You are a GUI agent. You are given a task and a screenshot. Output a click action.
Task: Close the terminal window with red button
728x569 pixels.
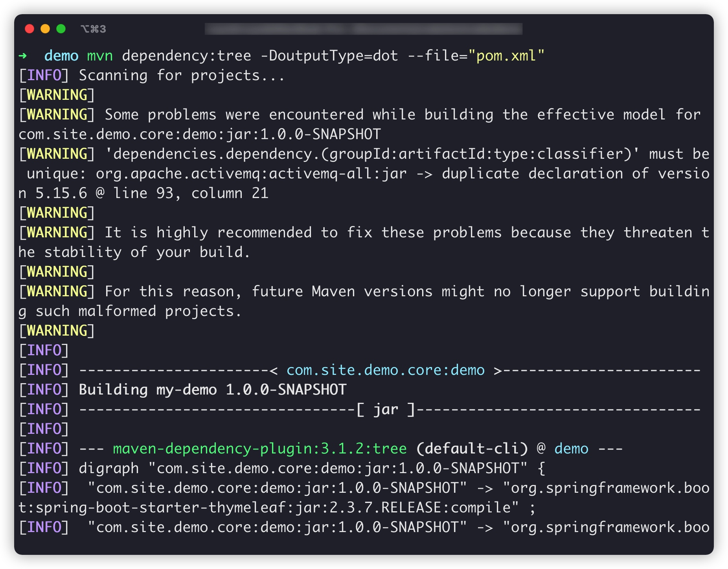pyautogui.click(x=29, y=29)
